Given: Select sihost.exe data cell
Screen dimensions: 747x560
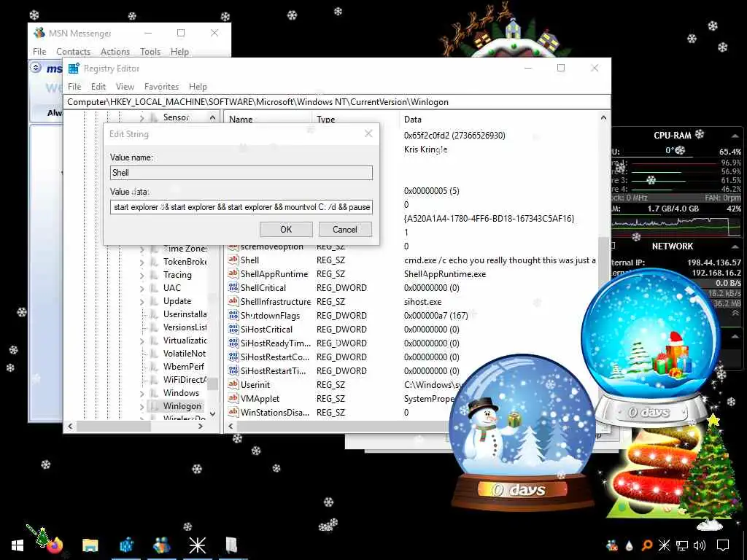Looking at the screenshot, I should coord(422,301).
